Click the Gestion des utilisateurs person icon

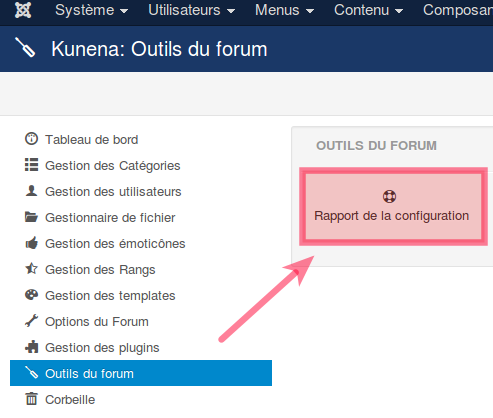click(x=31, y=191)
